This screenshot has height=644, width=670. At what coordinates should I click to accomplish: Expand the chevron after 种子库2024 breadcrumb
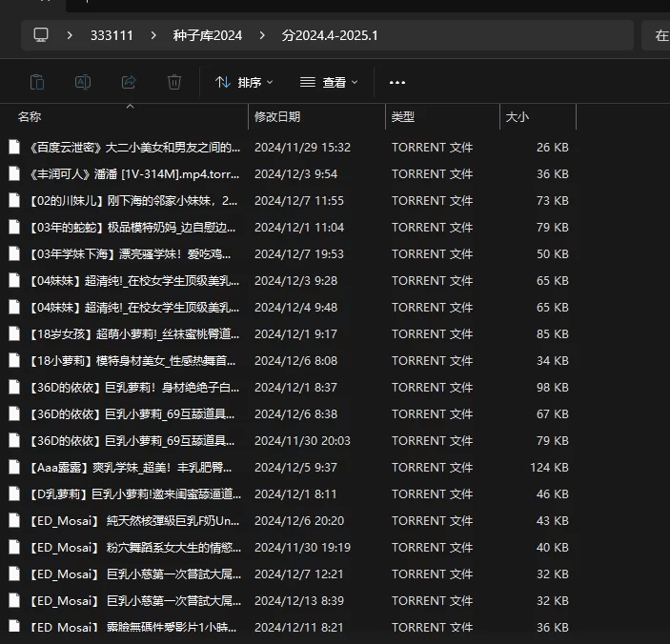262,35
